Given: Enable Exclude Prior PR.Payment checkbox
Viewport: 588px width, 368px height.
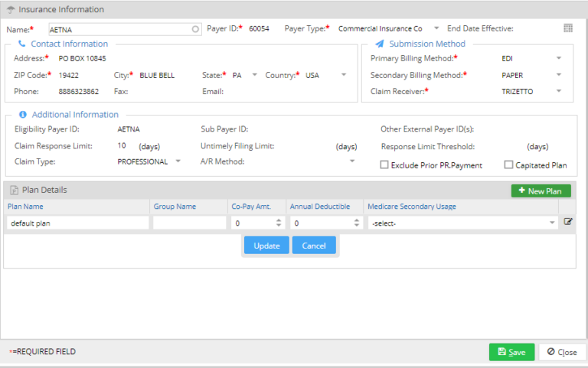Looking at the screenshot, I should (384, 164).
